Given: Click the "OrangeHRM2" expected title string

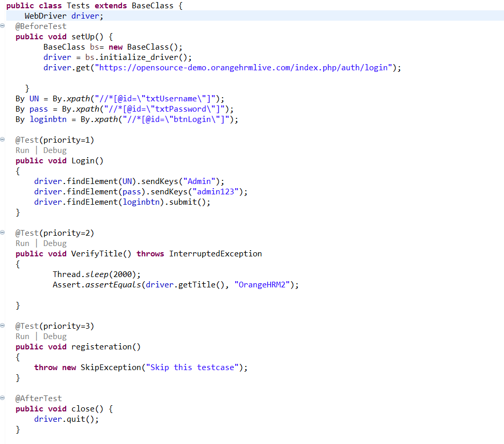Looking at the screenshot, I should click(x=262, y=285).
